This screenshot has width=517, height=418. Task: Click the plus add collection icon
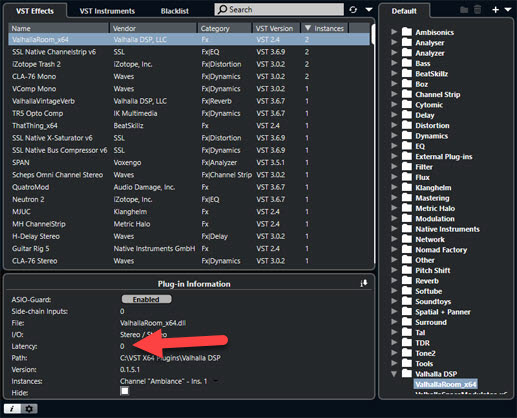(x=495, y=10)
